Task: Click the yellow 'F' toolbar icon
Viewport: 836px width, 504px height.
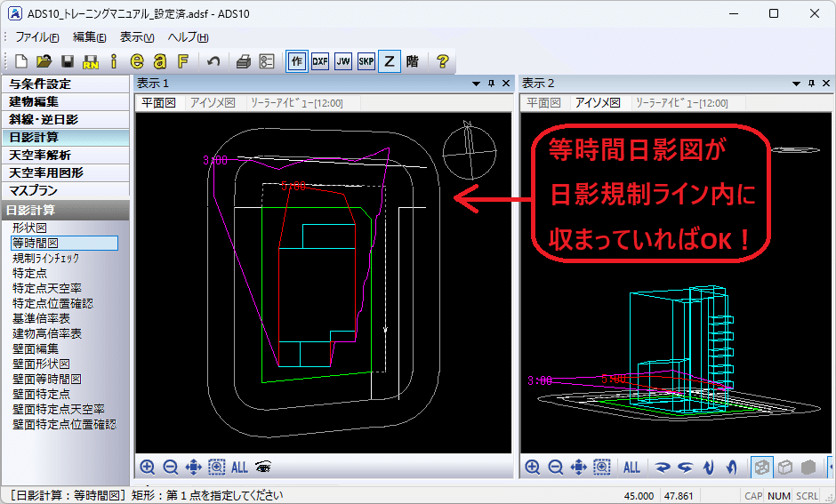Action: [x=183, y=61]
